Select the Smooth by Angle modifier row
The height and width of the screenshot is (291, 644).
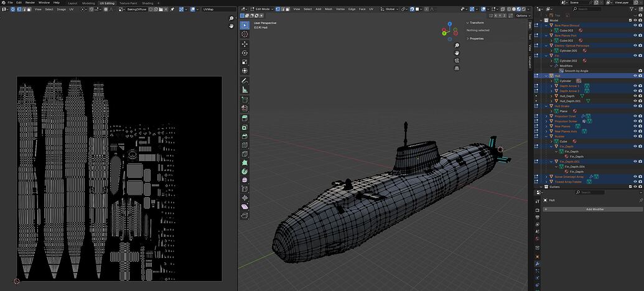[x=576, y=71]
